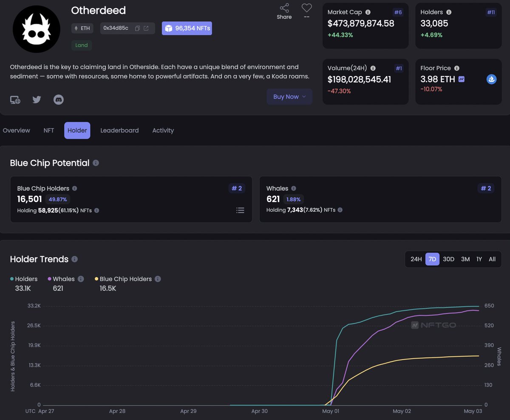Open contract address in external explorer
The height and width of the screenshot is (420, 510).
pyautogui.click(x=146, y=28)
